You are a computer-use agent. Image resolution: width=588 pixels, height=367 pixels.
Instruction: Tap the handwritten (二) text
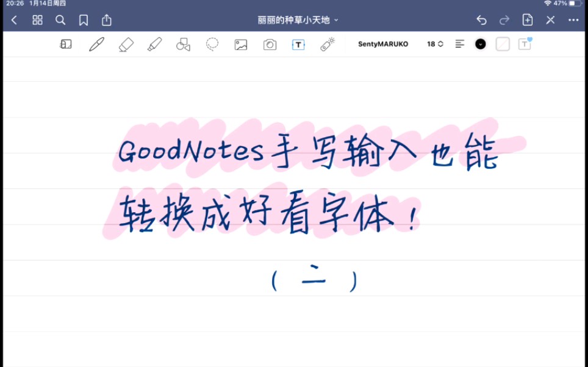[314, 279]
